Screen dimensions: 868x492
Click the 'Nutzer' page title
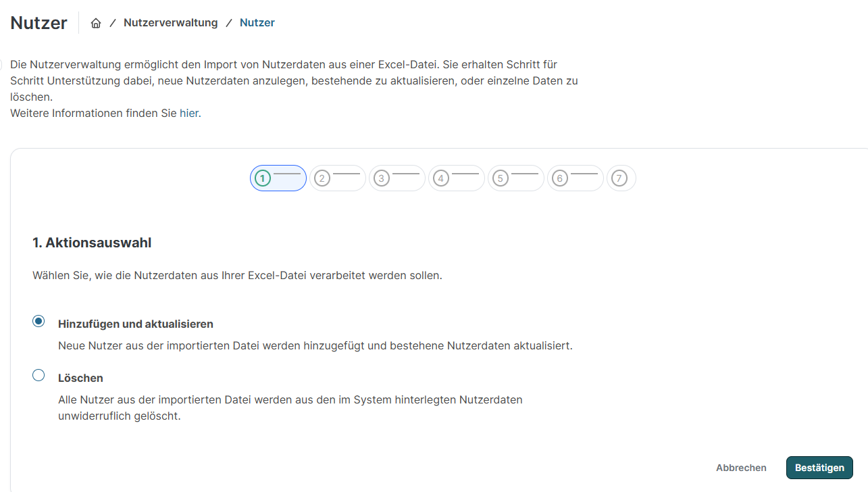(39, 23)
